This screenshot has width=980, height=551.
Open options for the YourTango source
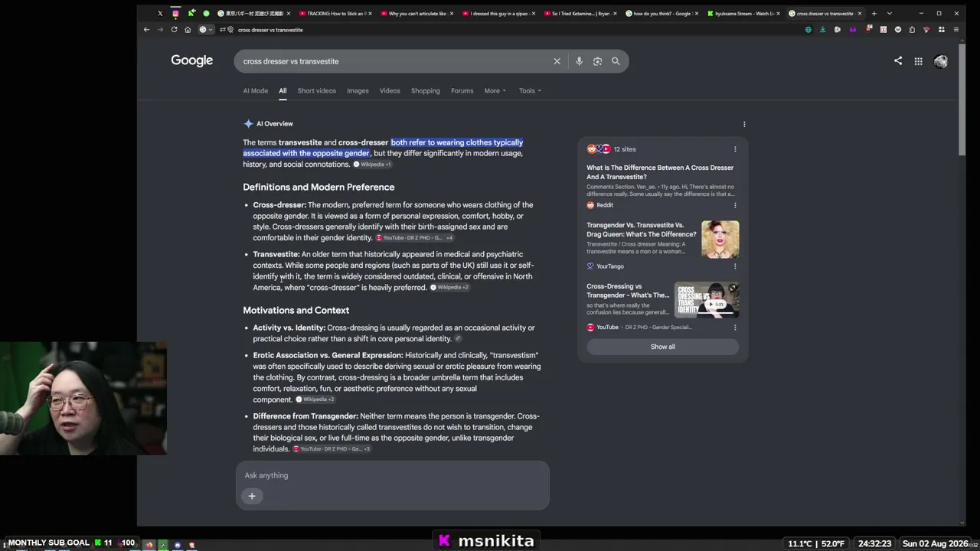coord(735,266)
